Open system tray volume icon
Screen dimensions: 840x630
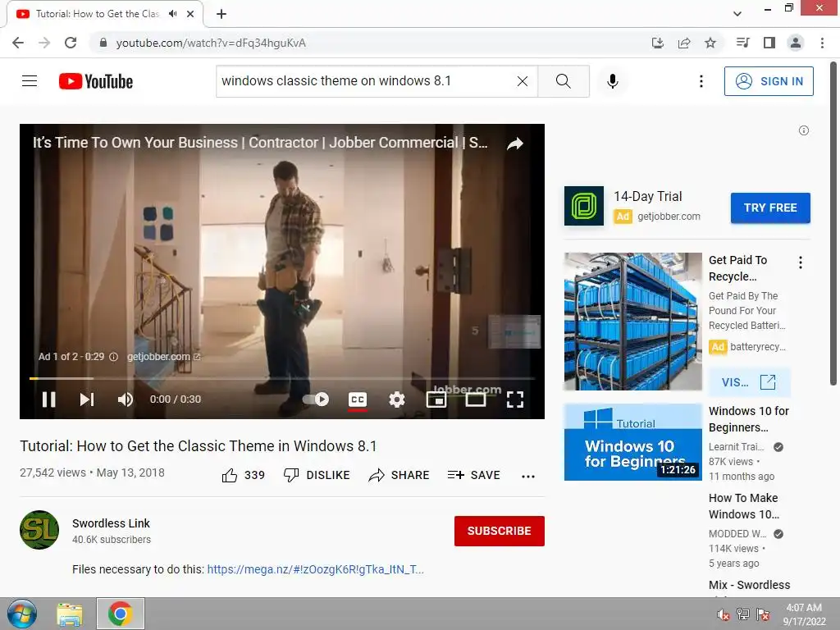click(724, 614)
